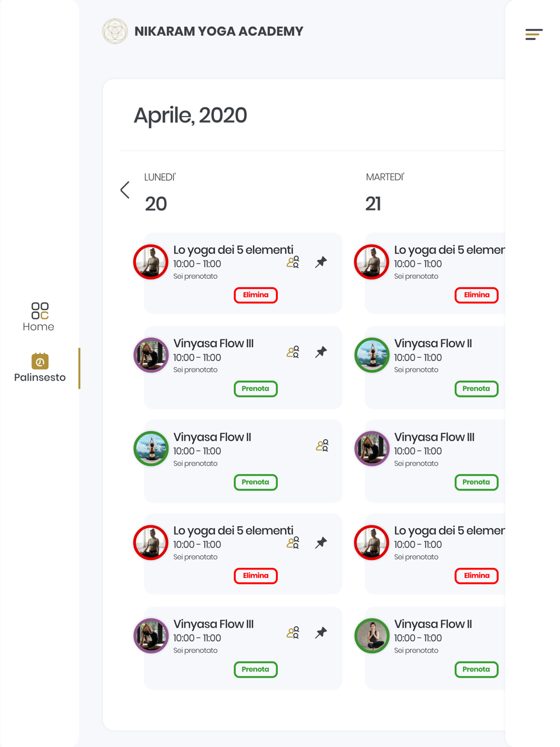560x747 pixels.
Task: Go to previous day with left chevron
Action: click(x=125, y=190)
